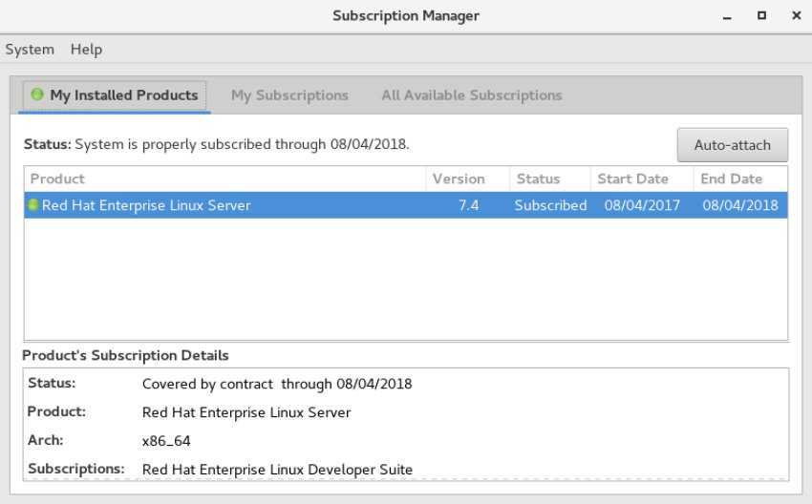Click green icon beside Red Hat Enterprise Linux Server
Viewport: 812px width, 504px height.
tap(32, 205)
